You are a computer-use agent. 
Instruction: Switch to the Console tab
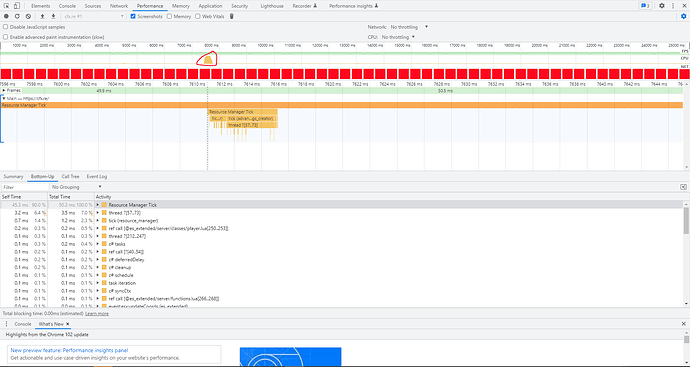click(x=67, y=6)
